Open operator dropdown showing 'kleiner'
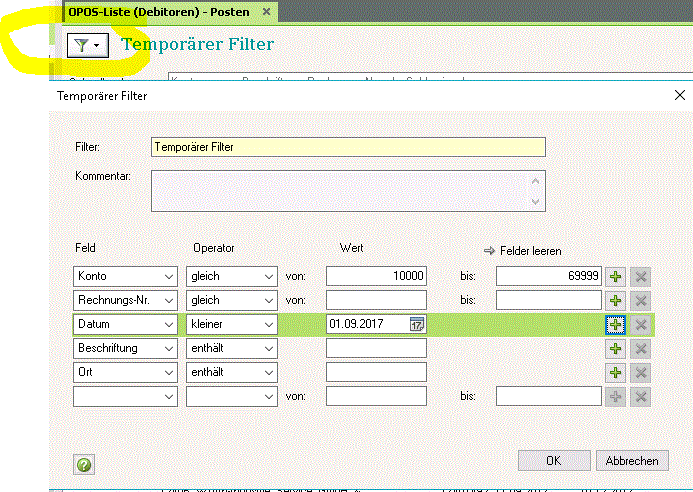Viewport: 693px width, 492px height. click(267, 324)
